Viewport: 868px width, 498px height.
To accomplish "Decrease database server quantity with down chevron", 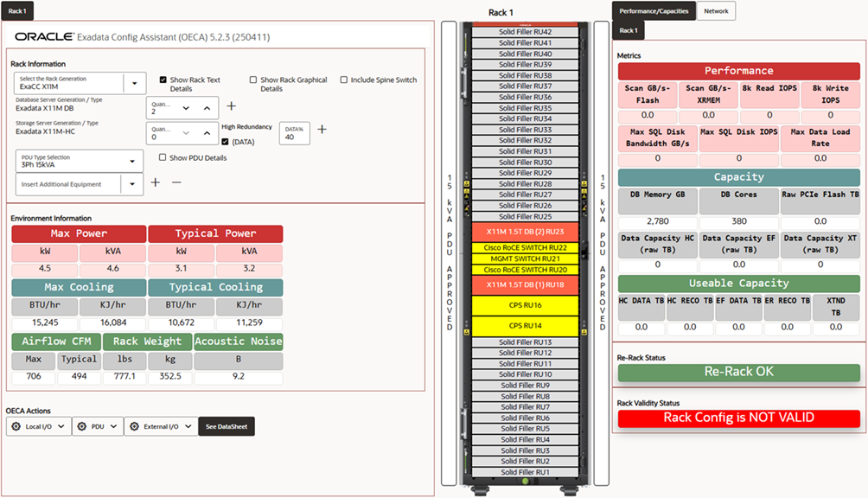I will click(x=186, y=108).
